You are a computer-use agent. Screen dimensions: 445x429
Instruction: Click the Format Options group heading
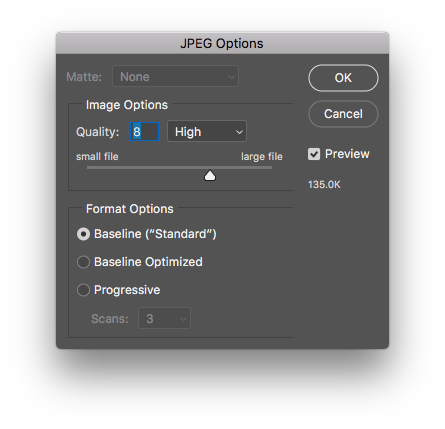click(130, 209)
